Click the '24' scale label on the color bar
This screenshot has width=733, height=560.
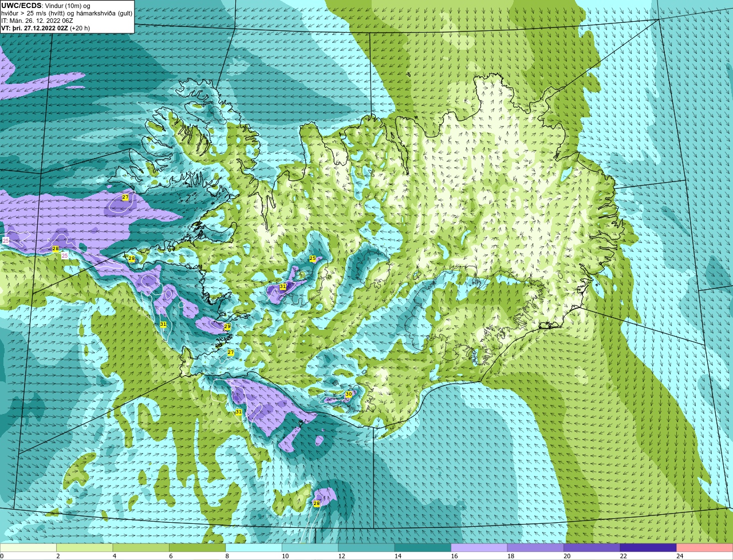pos(679,555)
